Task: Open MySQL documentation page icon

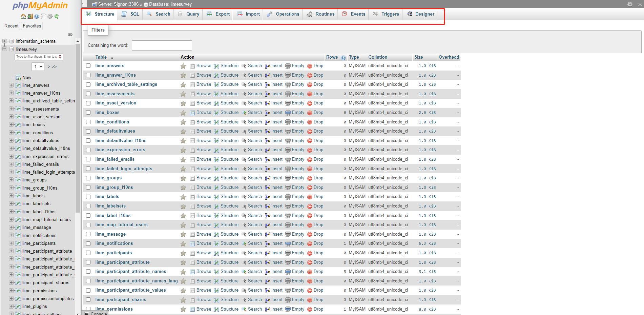Action: point(43,16)
